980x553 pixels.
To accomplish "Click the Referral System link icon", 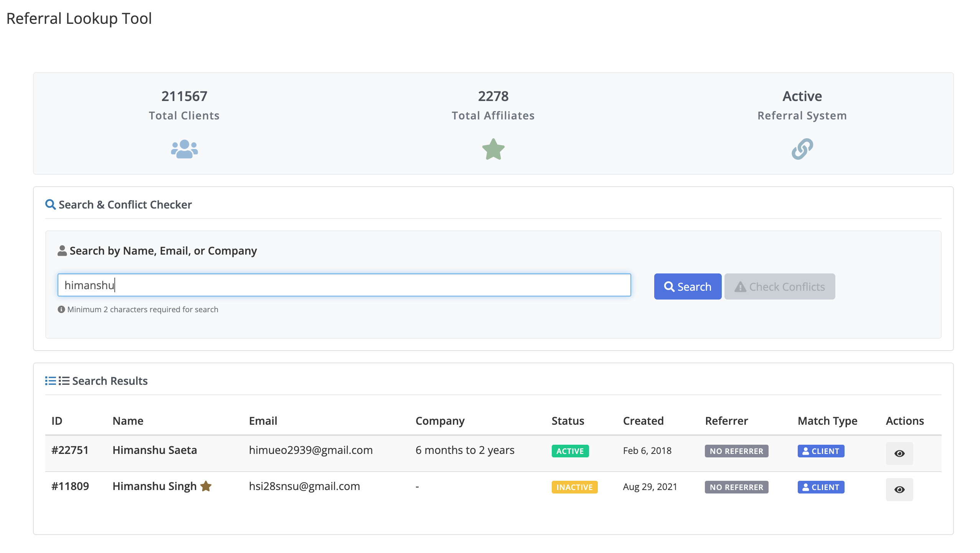I will point(802,149).
